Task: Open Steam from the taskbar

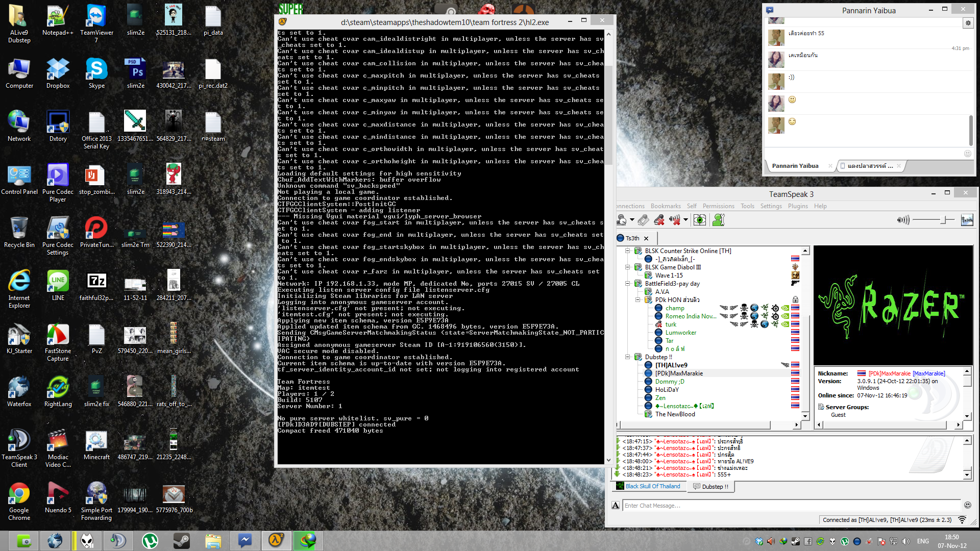Action: 181,541
